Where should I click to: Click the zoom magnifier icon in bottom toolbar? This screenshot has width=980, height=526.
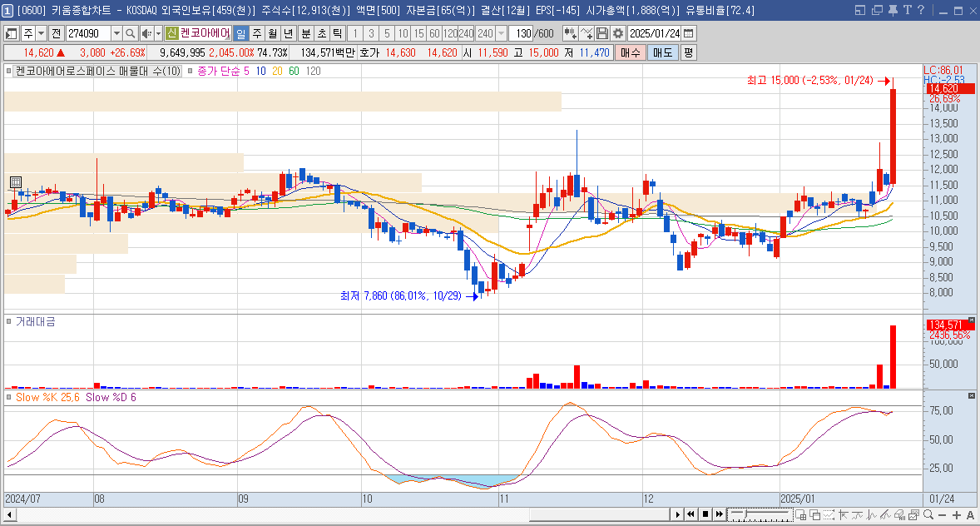928,514
